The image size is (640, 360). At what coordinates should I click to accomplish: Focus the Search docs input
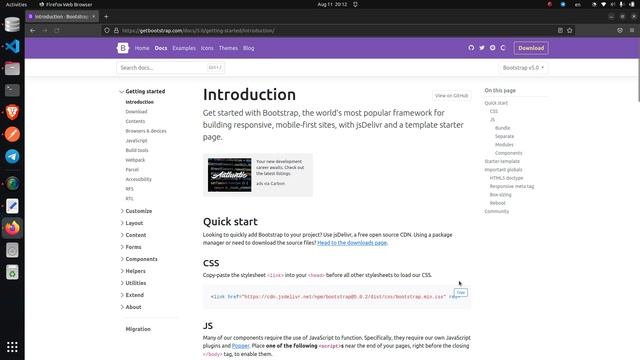coord(170,68)
